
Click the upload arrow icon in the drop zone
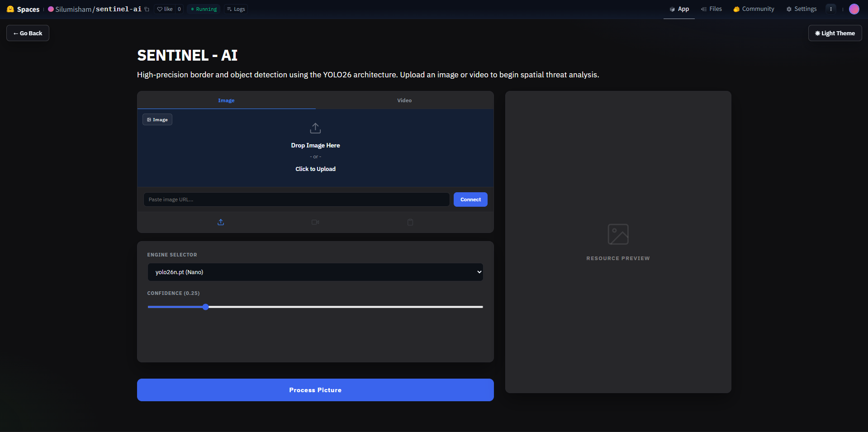pos(315,128)
